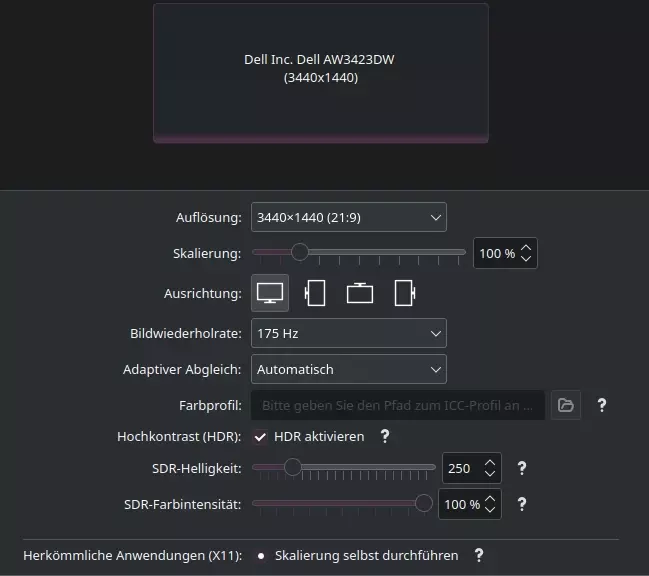Open ICC profile file browser folder icon

(566, 405)
